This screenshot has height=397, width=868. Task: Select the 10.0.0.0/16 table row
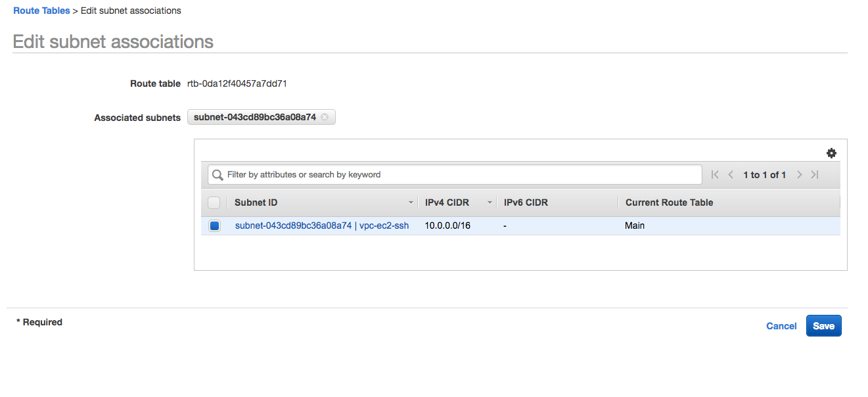[520, 225]
